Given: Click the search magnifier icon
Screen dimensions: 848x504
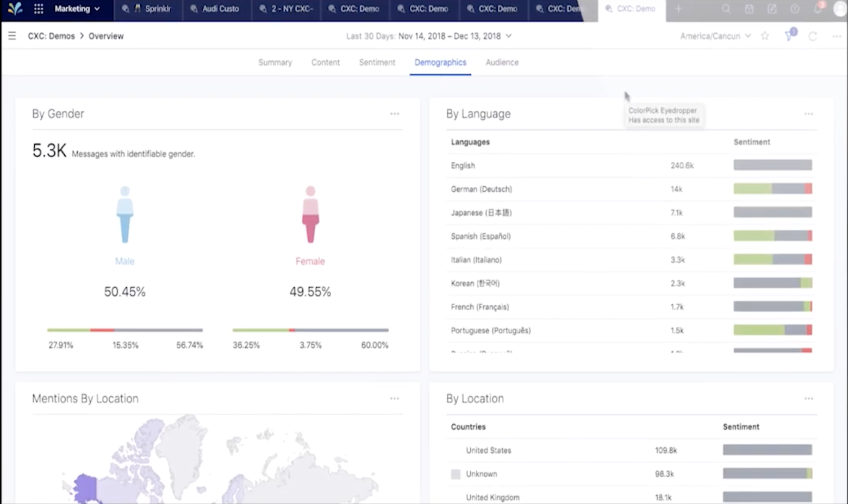Looking at the screenshot, I should pos(726,9).
